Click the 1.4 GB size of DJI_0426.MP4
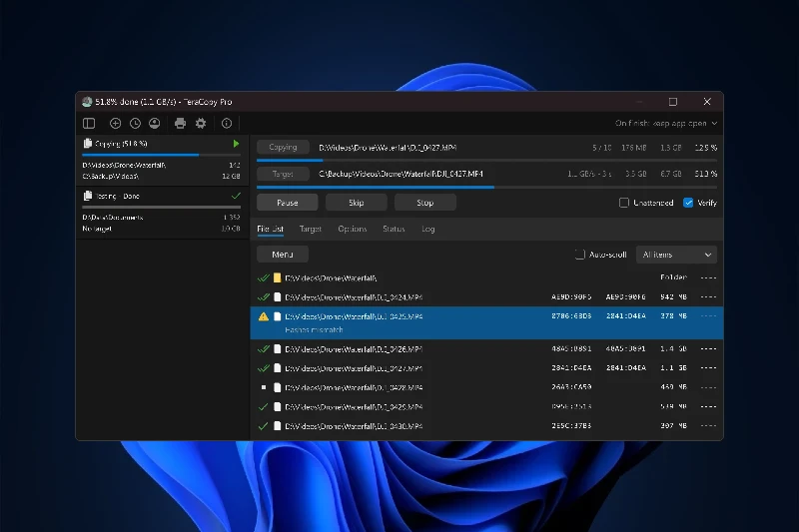 click(x=673, y=348)
